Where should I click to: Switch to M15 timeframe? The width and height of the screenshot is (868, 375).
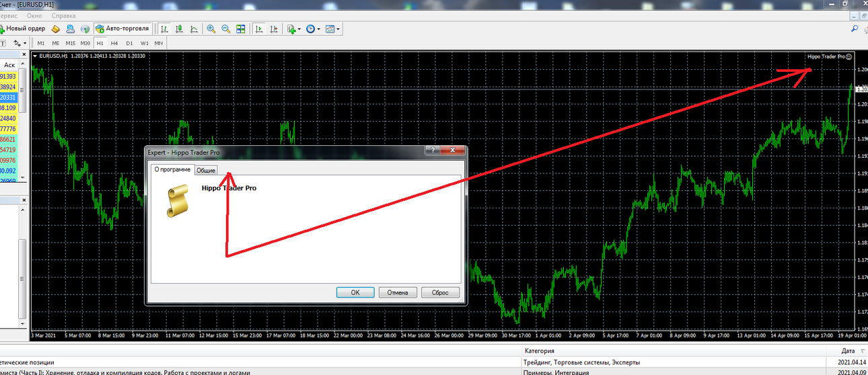click(71, 43)
